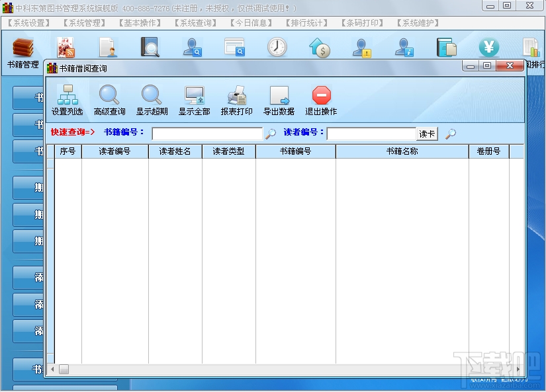
Task: Click 显示全部 to show all records
Action: click(x=195, y=100)
